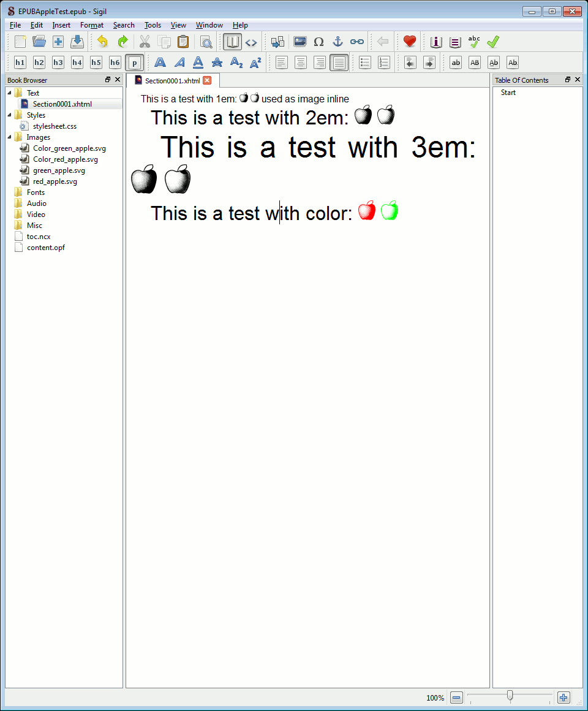
Task: Close the Table Of Contents panel
Action: pyautogui.click(x=578, y=79)
